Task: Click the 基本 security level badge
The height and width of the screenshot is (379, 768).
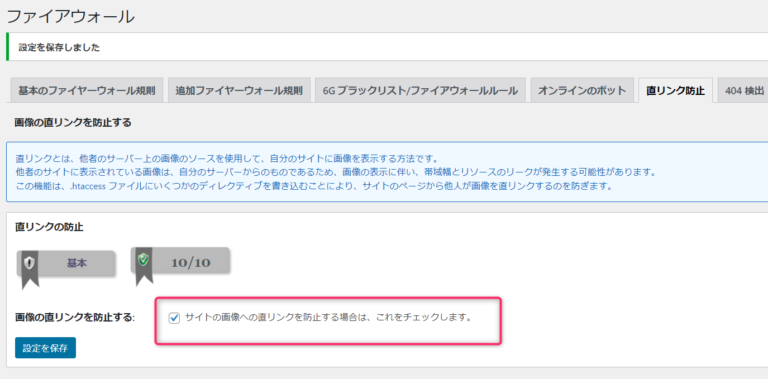Action: (x=67, y=263)
